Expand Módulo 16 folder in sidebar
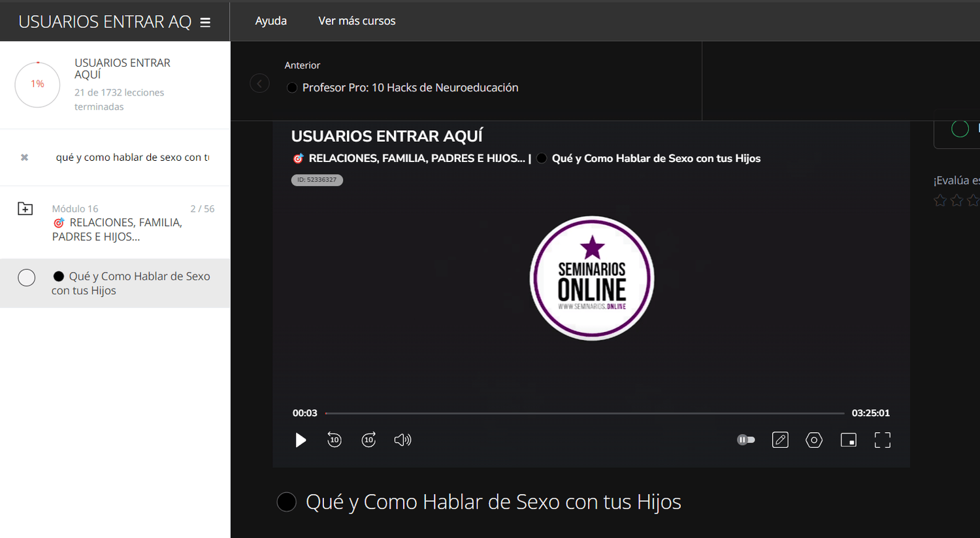The height and width of the screenshot is (538, 980). pyautogui.click(x=25, y=209)
